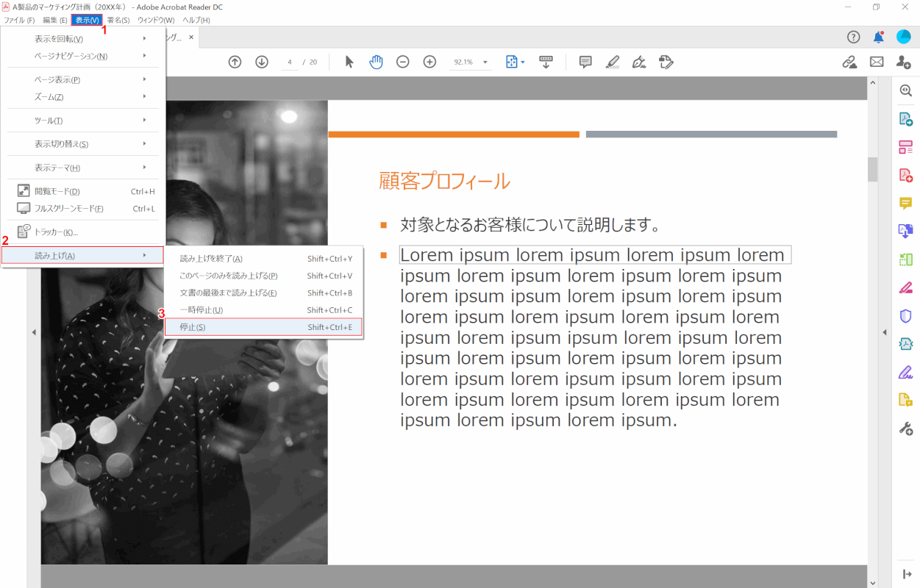Click the page number input field
The image size is (920, 588).
(x=289, y=62)
